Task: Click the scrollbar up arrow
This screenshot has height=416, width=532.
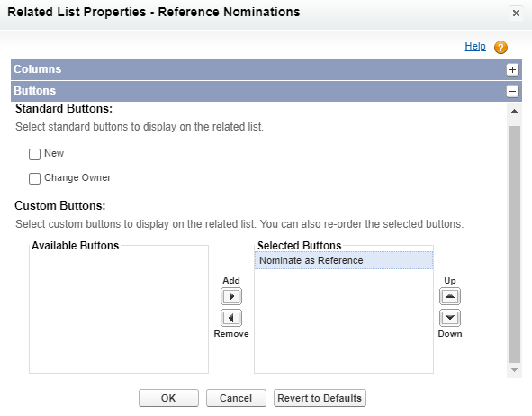Action: [x=514, y=111]
